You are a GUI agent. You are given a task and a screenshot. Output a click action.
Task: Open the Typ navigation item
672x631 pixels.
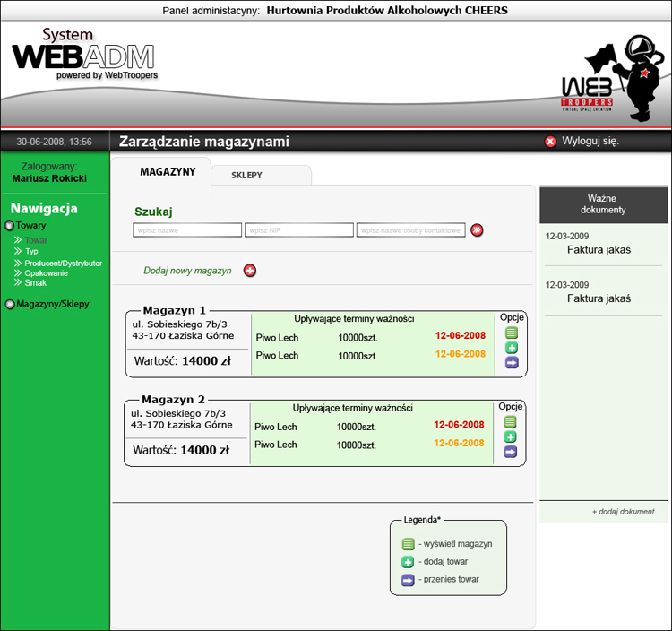[x=31, y=252]
